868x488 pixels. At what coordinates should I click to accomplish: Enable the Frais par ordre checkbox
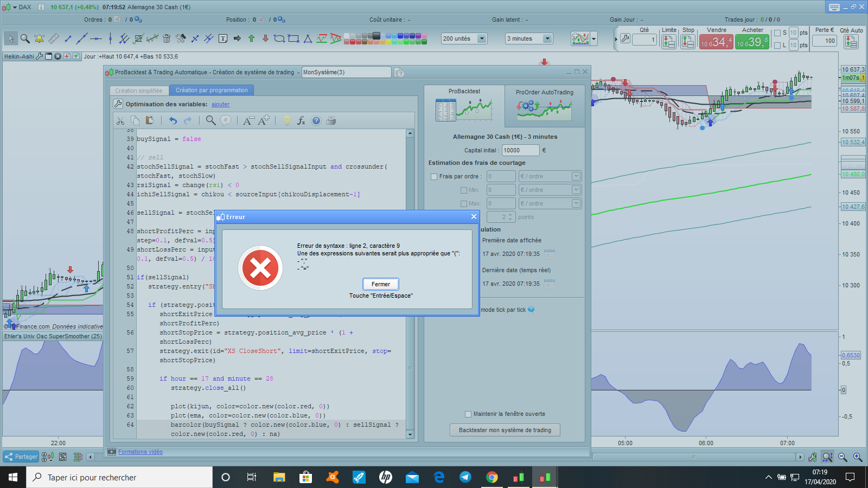click(434, 176)
